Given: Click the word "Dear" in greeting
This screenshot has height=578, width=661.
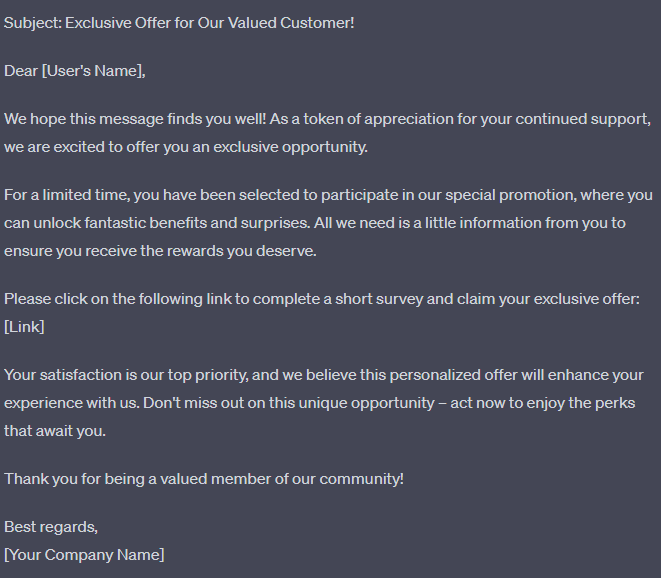Looking at the screenshot, I should [21, 71].
